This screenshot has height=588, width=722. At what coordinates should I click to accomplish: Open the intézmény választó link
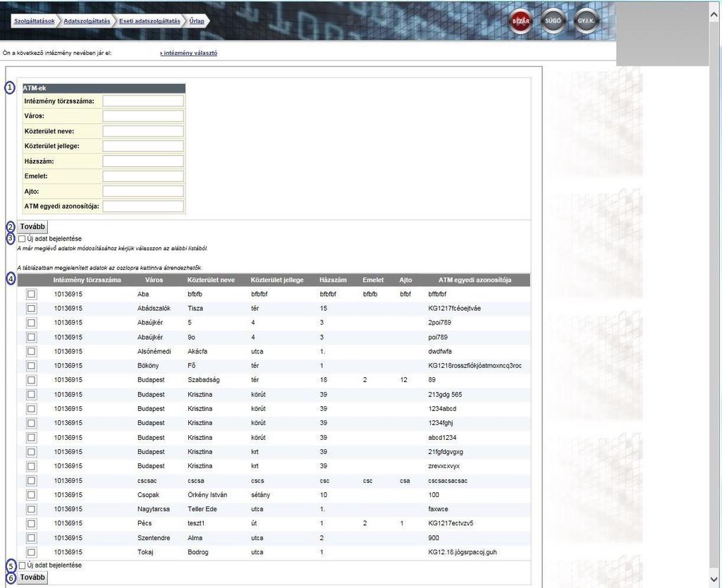(x=189, y=53)
